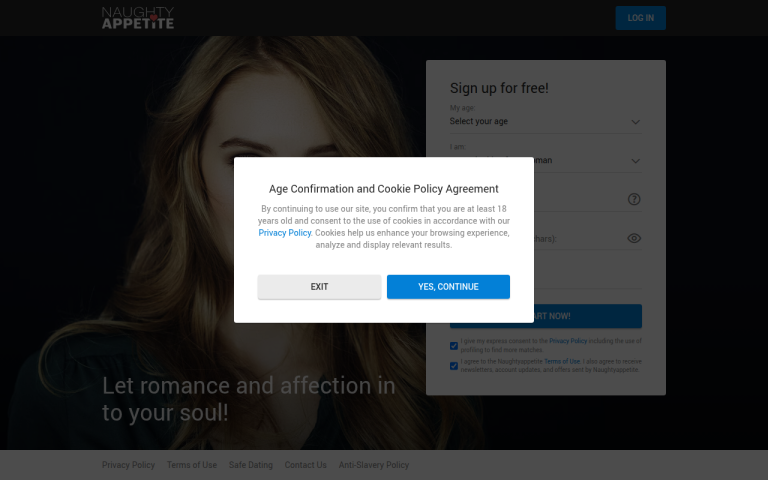Image resolution: width=768 pixels, height=480 pixels.
Task: Open footer Privacy Policy link
Action: click(128, 465)
